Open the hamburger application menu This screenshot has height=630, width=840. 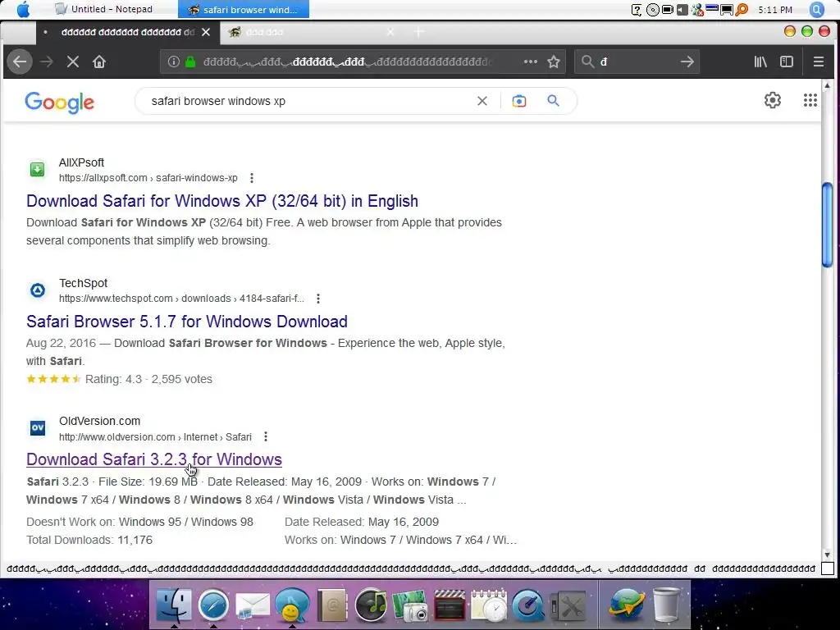pos(818,62)
